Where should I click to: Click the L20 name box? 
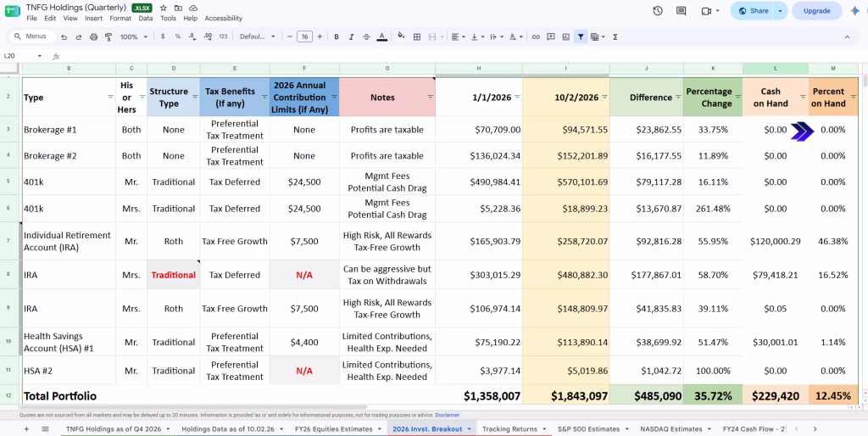click(22, 56)
